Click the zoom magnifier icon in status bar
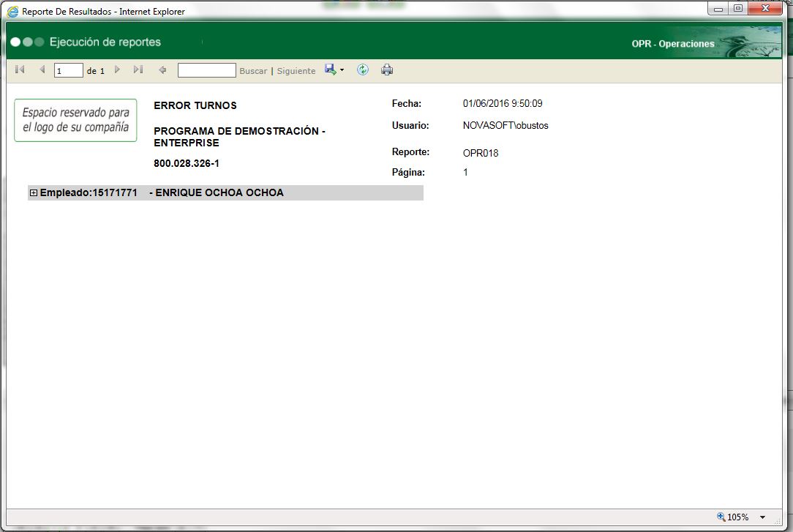 [721, 517]
